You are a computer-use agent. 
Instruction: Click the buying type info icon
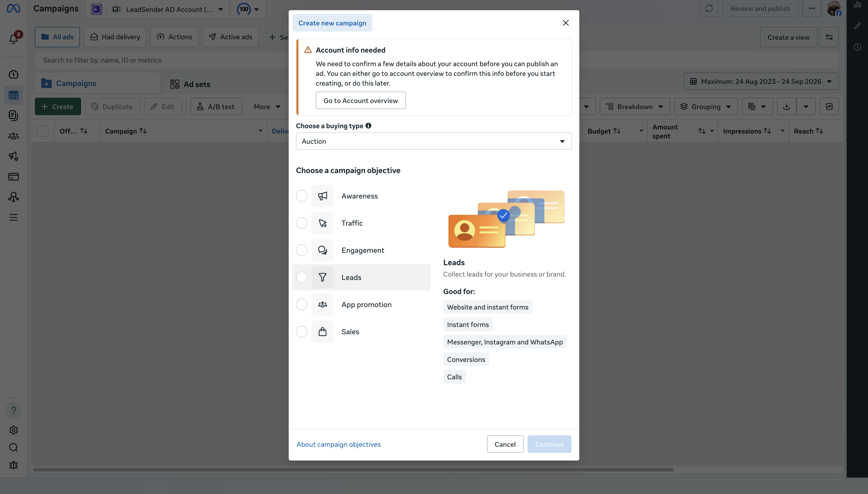point(368,126)
